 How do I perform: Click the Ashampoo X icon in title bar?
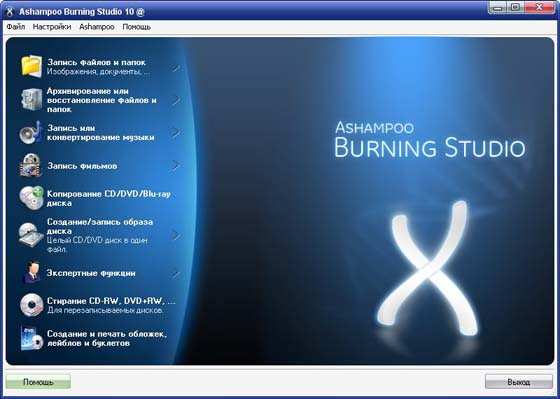pos(10,11)
